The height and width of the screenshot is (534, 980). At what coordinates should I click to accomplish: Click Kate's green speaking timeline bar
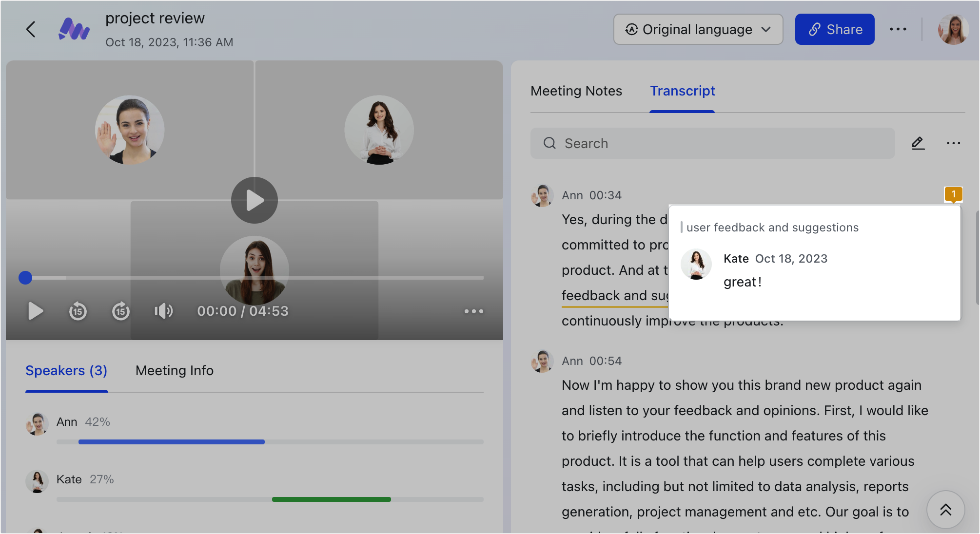[332, 499]
